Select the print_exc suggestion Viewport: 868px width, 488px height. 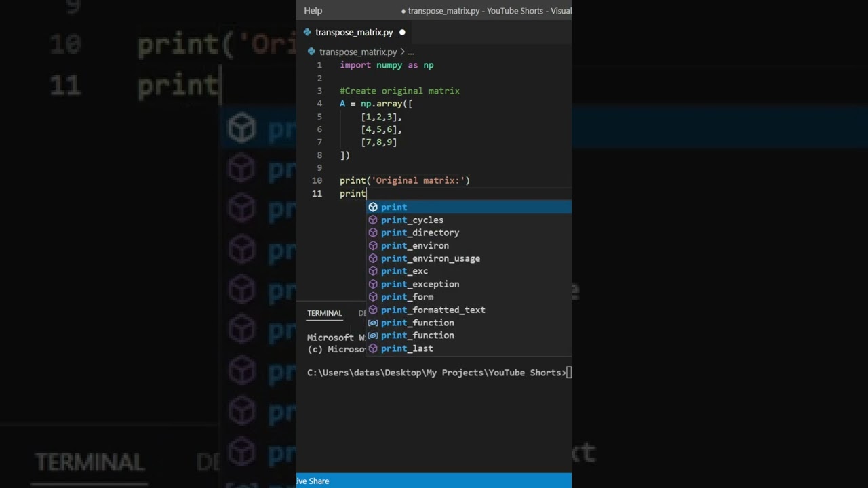coord(469,271)
